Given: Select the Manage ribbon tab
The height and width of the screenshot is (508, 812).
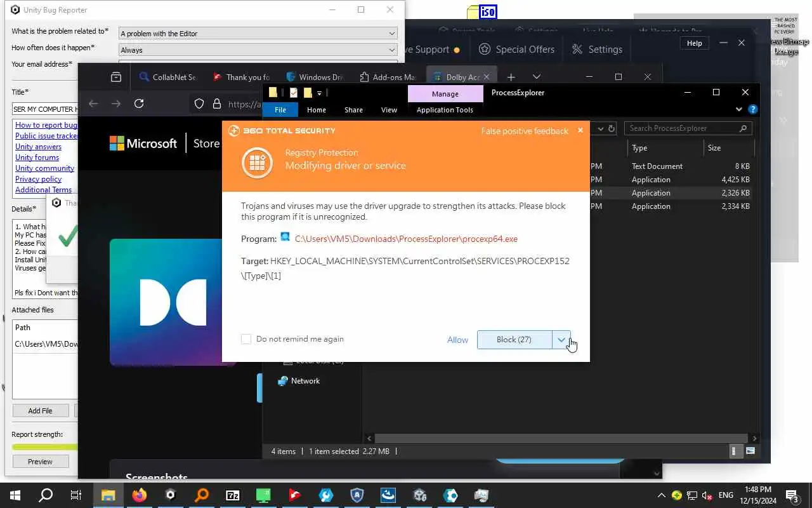Looking at the screenshot, I should [445, 93].
